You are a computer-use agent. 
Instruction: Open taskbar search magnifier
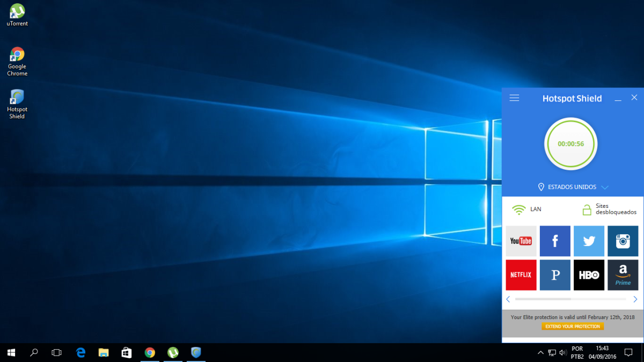[34, 353]
